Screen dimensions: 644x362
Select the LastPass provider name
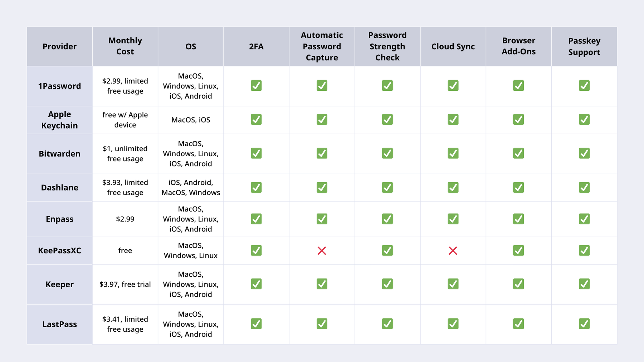[x=59, y=324]
